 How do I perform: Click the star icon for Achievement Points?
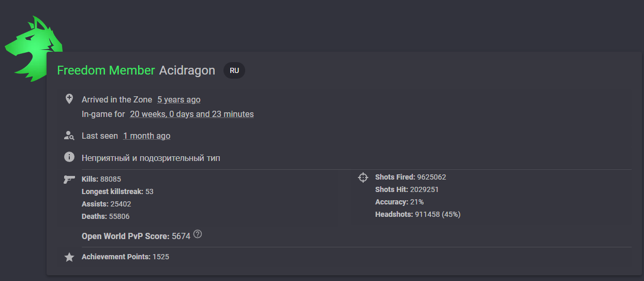[x=69, y=257]
